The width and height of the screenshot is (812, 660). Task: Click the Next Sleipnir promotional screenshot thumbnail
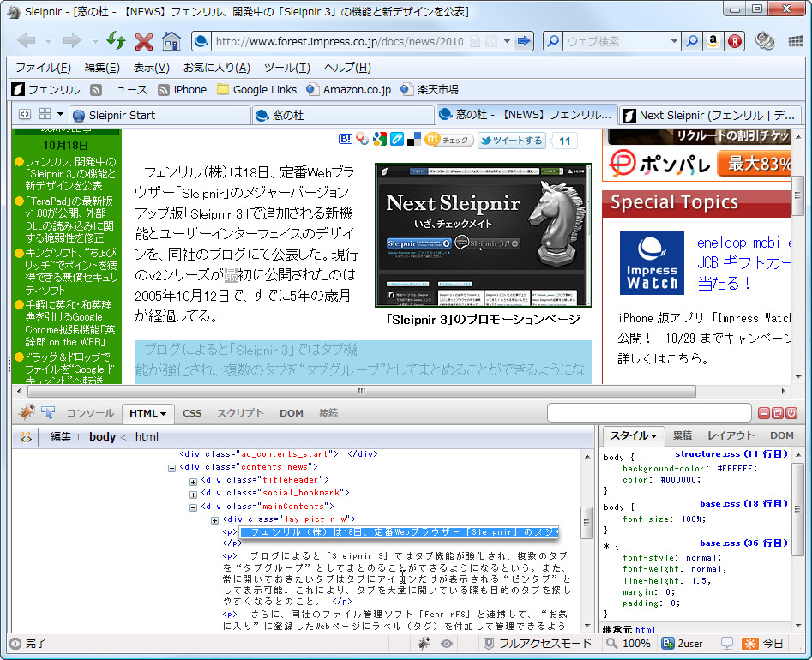[483, 235]
